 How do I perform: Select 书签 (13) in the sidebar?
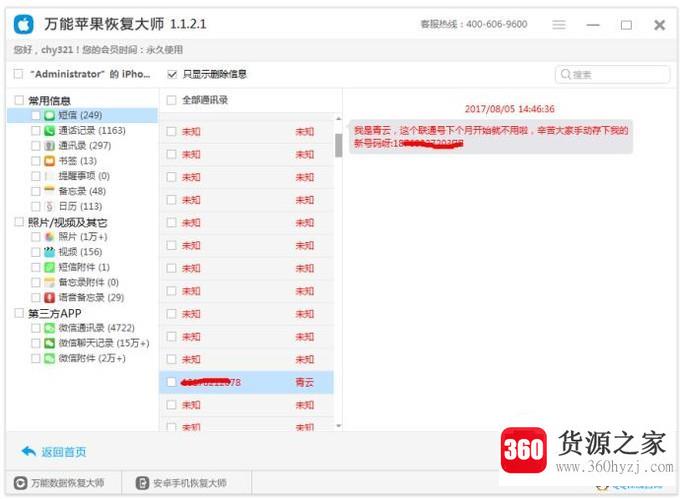pos(77,161)
